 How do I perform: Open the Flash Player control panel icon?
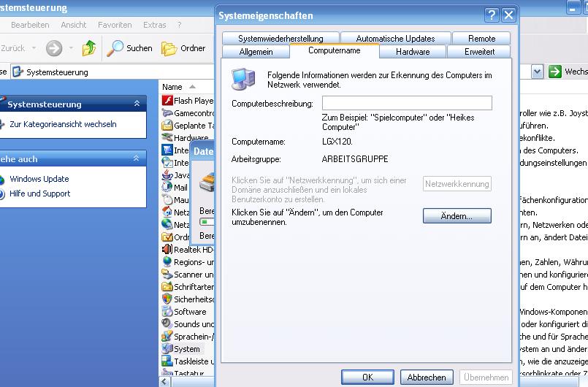click(x=167, y=101)
